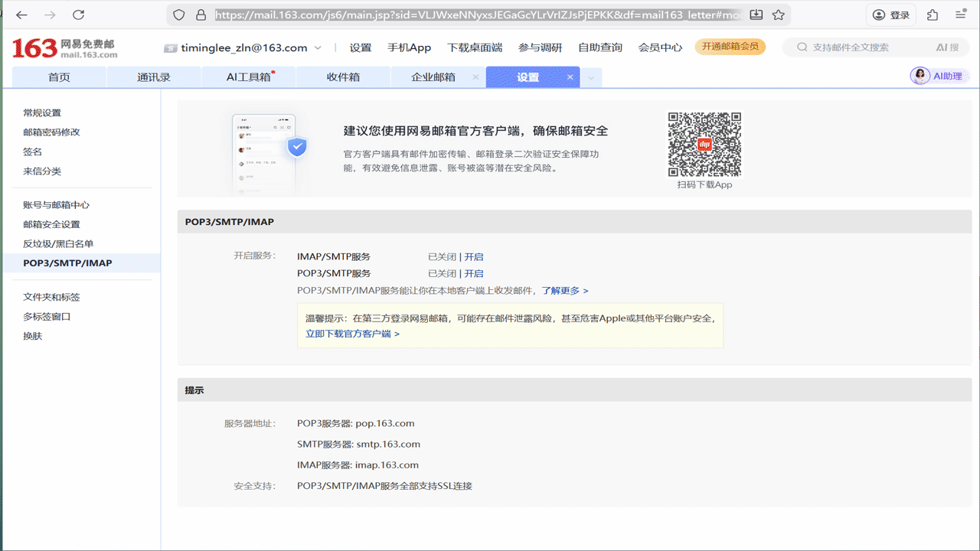Open 参与调研 link

click(541, 47)
